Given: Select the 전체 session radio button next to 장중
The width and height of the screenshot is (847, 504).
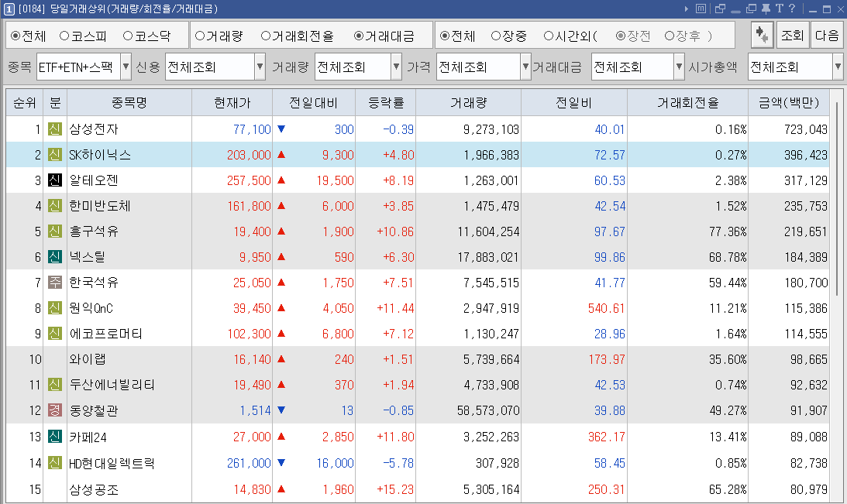Looking at the screenshot, I should (445, 36).
